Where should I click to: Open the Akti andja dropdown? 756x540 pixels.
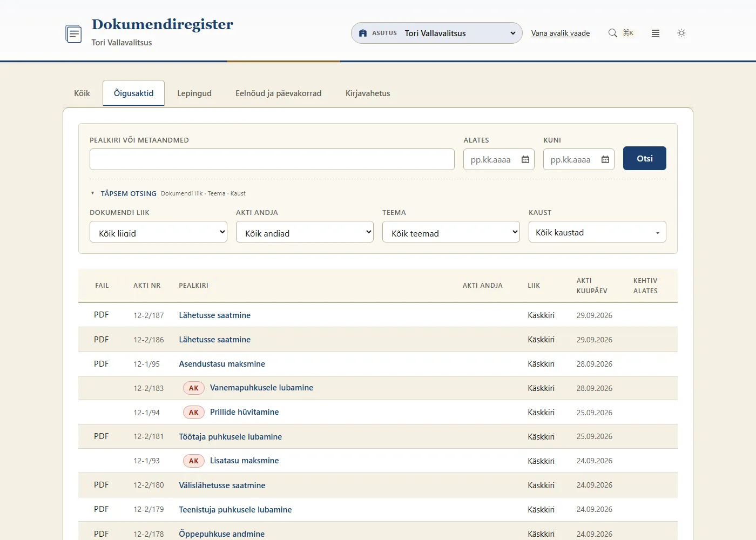[305, 232]
